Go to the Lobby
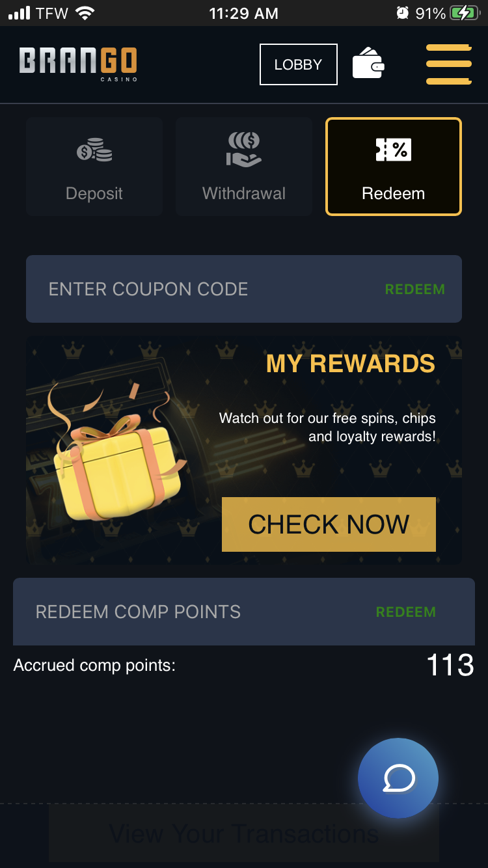Image resolution: width=488 pixels, height=868 pixels. click(x=299, y=64)
